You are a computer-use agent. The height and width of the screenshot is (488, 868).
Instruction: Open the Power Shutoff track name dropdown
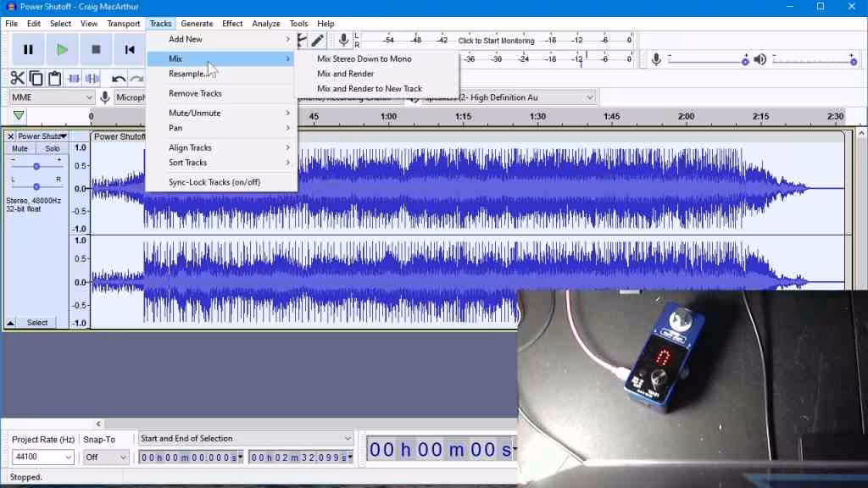coord(42,136)
